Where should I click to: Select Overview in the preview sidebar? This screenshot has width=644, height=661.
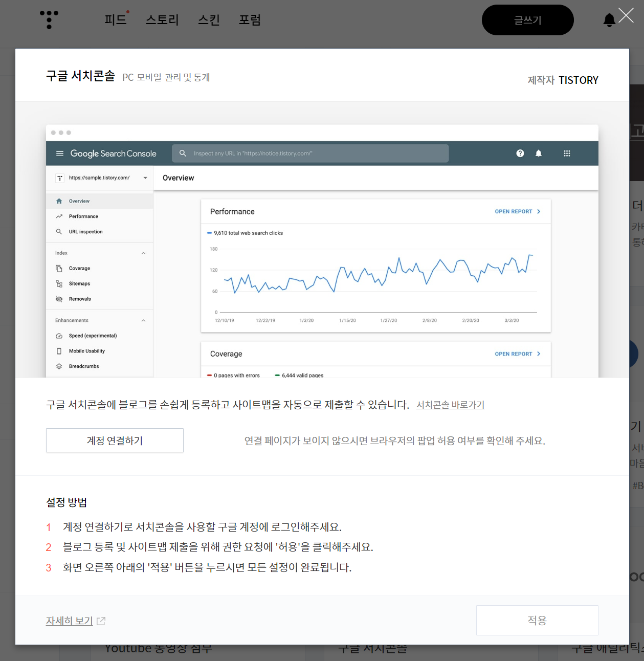coord(100,201)
